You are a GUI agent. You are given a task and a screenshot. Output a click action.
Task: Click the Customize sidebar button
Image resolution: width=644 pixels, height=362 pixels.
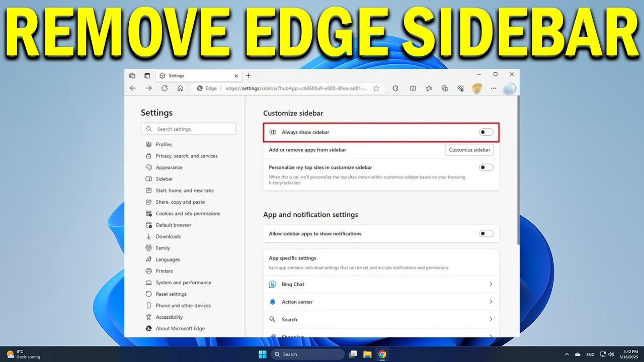point(469,150)
